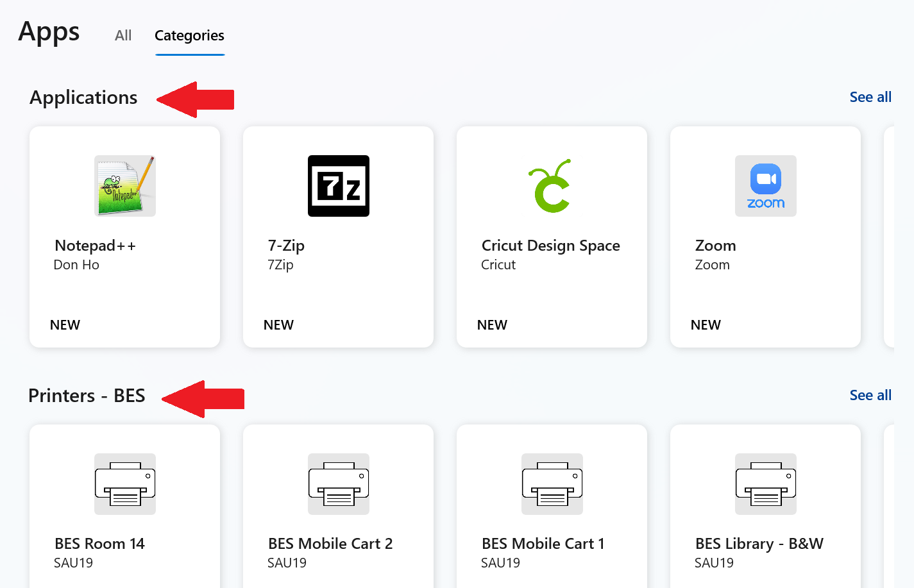
Task: Switch to the Categories tab
Action: [x=189, y=35]
